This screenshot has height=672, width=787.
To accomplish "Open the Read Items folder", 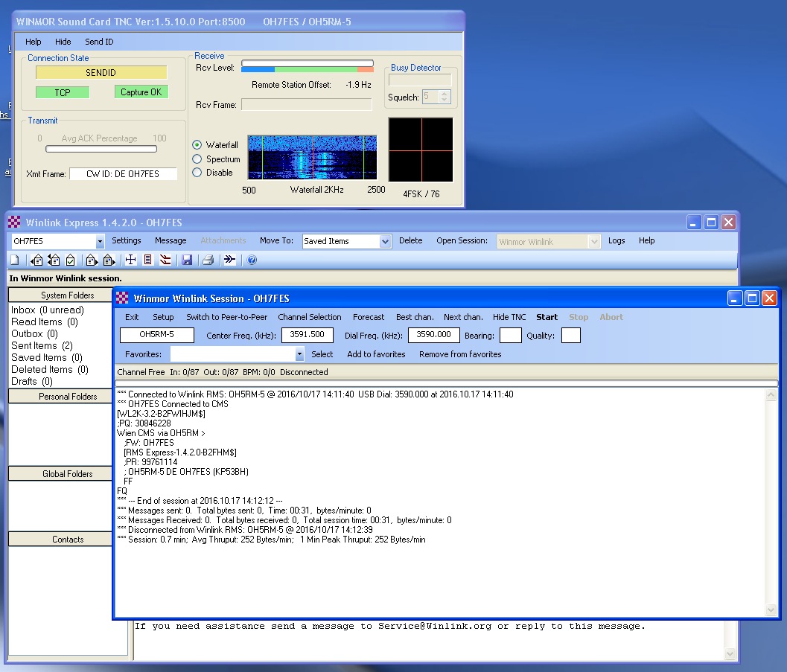I will tap(45, 322).
